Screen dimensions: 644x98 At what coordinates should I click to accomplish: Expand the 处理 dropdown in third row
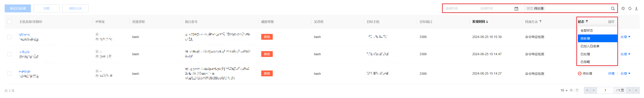[x=625, y=74]
